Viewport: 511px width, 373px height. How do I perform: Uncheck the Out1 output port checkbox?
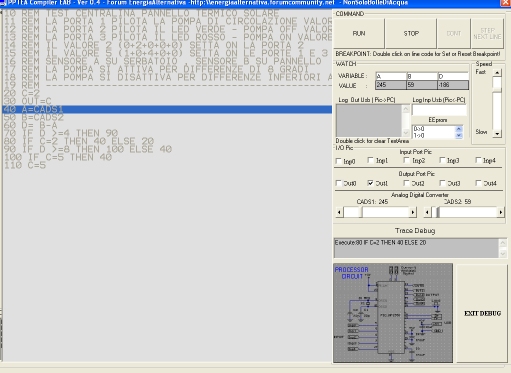pyautogui.click(x=370, y=183)
